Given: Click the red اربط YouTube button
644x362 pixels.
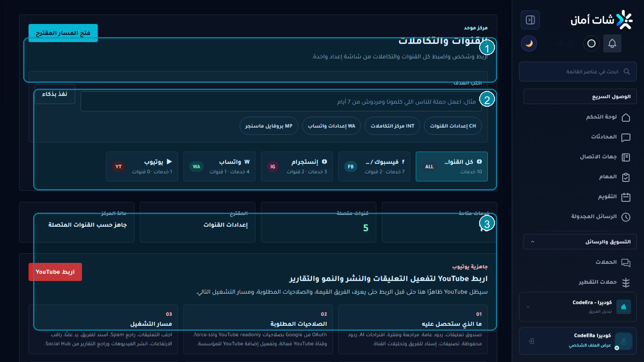Looking at the screenshot, I should tap(55, 272).
